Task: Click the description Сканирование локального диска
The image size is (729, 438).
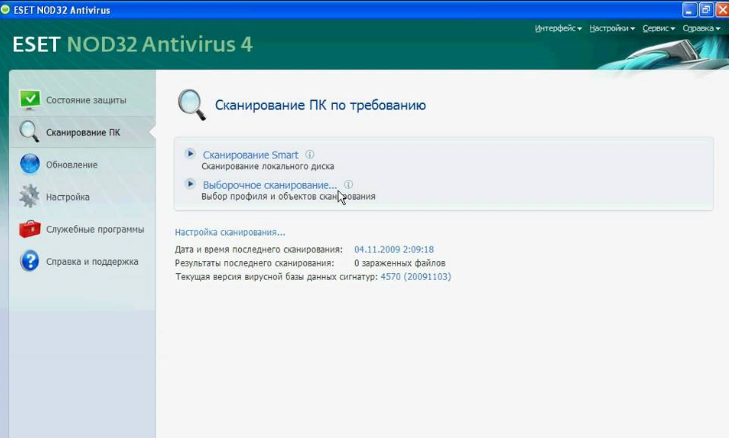Action: pos(268,166)
